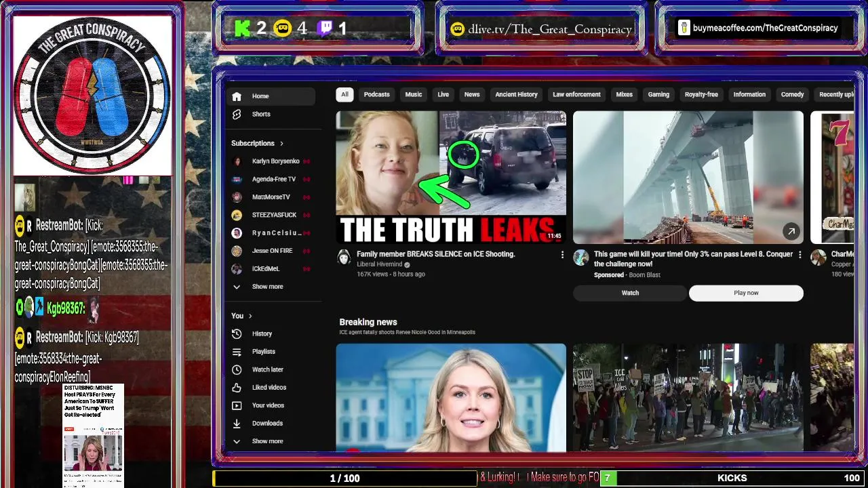Open MattMorseTV channel avatar
The width and height of the screenshot is (868, 488).
pyautogui.click(x=237, y=197)
